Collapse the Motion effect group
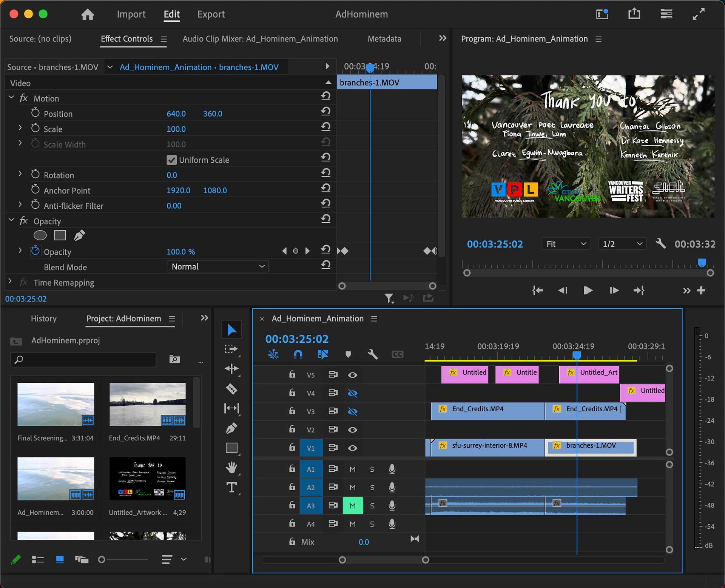This screenshot has height=588, width=725. tap(11, 98)
